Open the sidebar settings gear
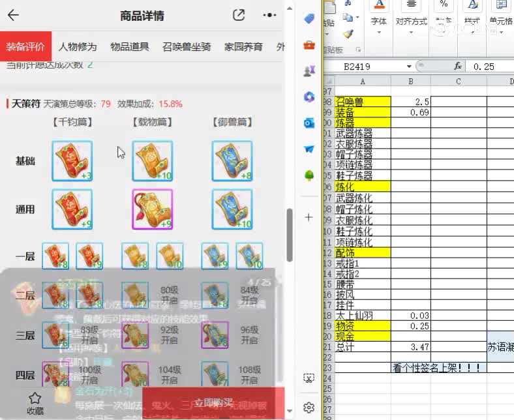 (309, 408)
